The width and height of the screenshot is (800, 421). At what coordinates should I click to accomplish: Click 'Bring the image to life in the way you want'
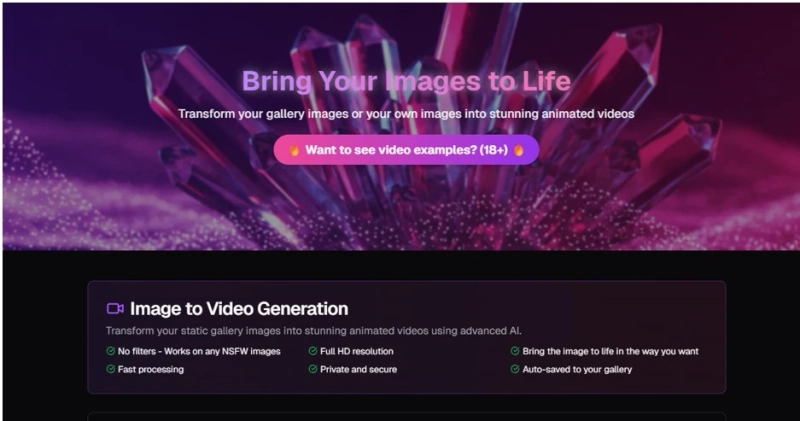[610, 351]
